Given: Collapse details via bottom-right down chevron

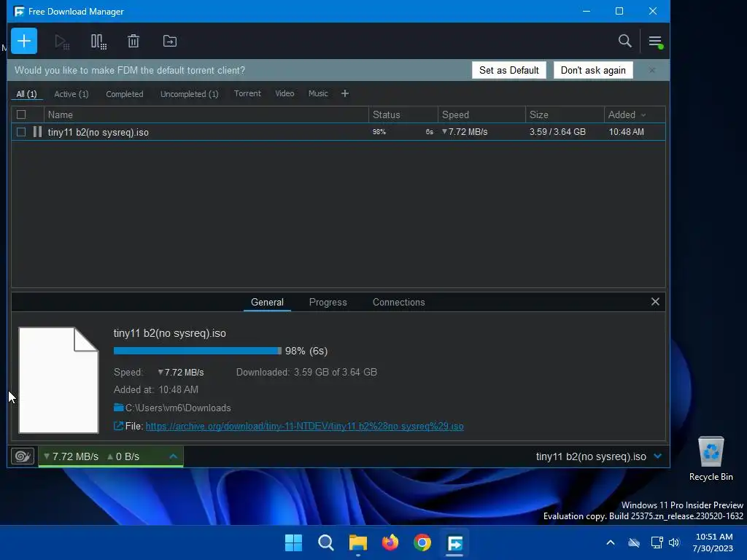Looking at the screenshot, I should tap(658, 456).
